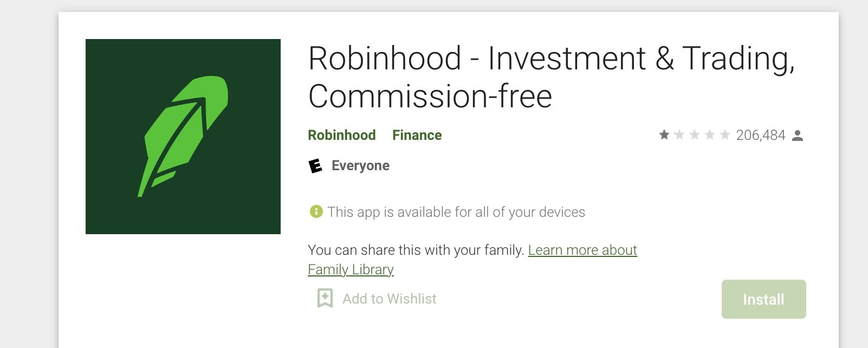868x348 pixels.
Task: Click the second rating star
Action: click(679, 134)
